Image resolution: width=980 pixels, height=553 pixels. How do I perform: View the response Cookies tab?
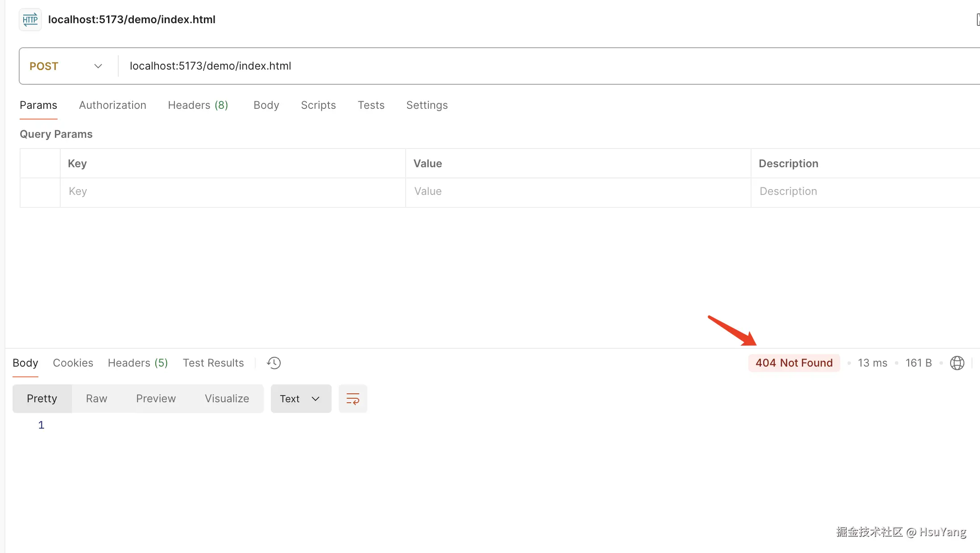pos(73,363)
